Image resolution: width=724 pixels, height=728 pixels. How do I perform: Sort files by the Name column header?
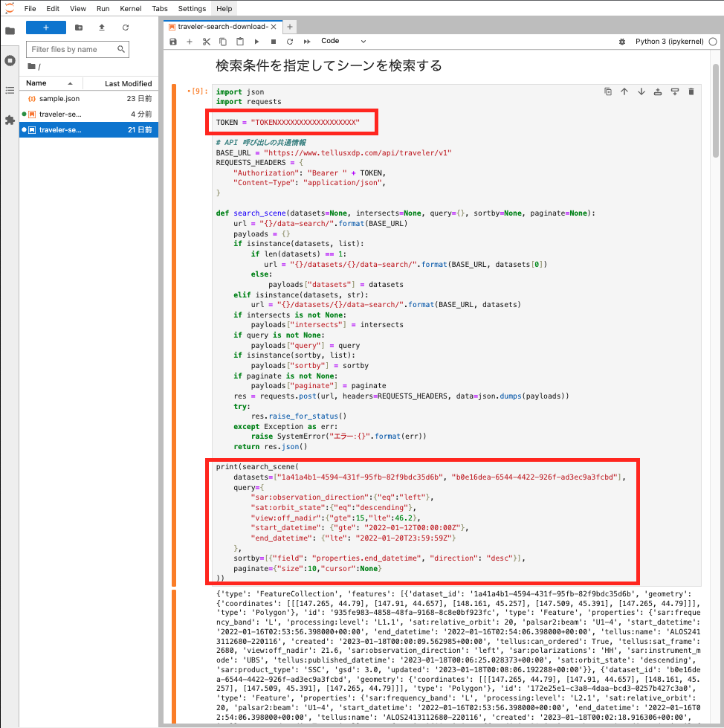tap(50, 83)
